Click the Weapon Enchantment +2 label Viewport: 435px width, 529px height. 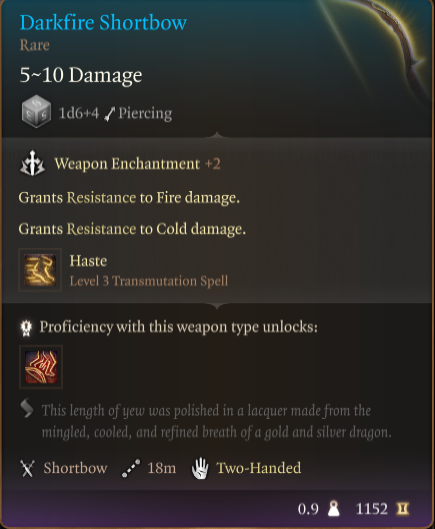pos(137,164)
